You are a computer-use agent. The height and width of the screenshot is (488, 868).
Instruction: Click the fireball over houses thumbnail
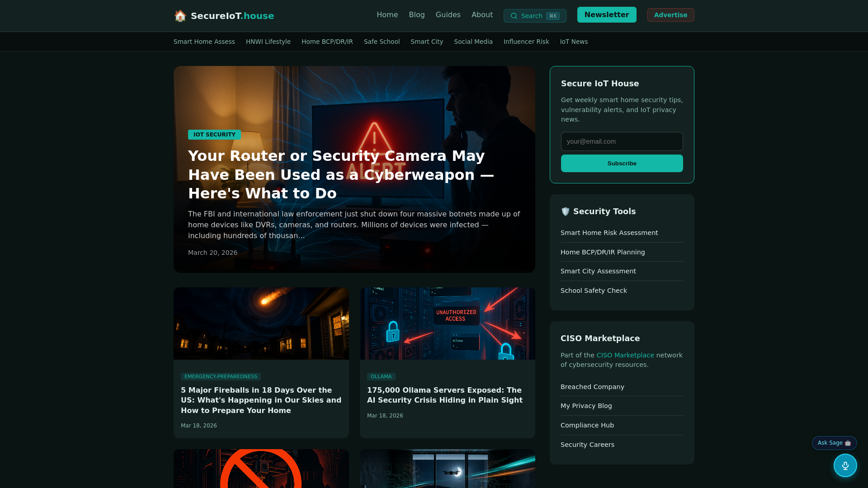tap(261, 324)
